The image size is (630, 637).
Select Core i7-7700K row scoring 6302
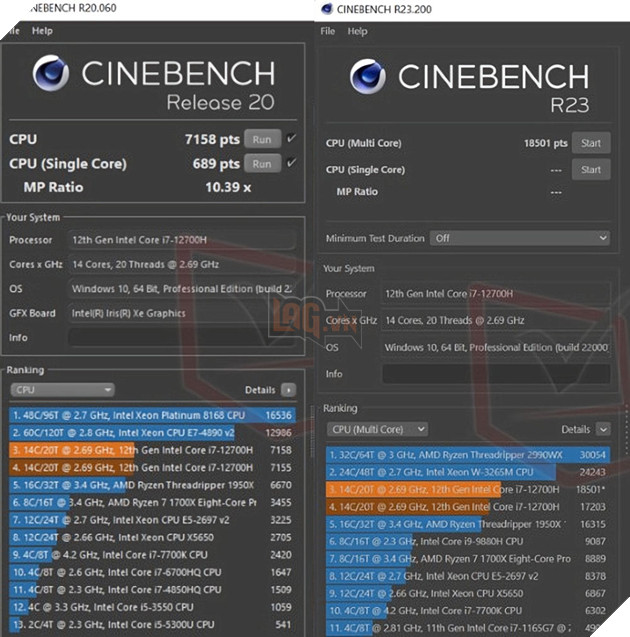coord(468,611)
